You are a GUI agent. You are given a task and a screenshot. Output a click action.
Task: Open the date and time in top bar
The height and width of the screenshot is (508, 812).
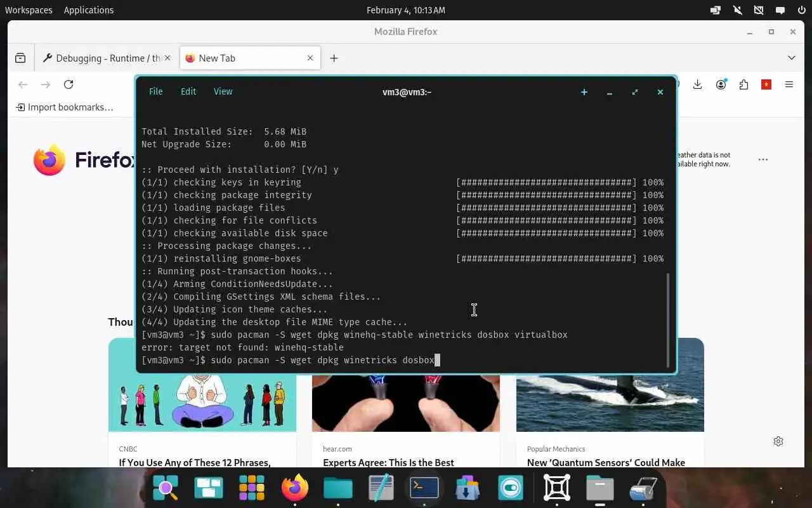406,10
